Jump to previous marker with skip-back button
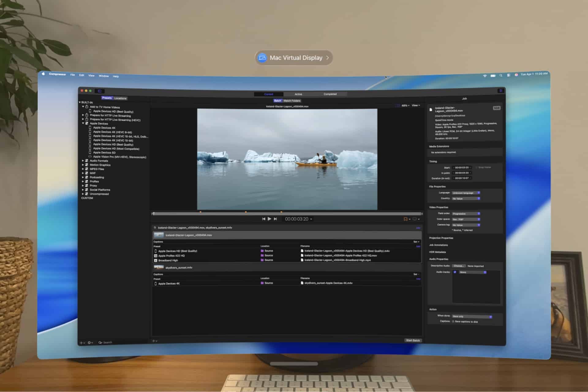The image size is (588, 392). click(264, 219)
